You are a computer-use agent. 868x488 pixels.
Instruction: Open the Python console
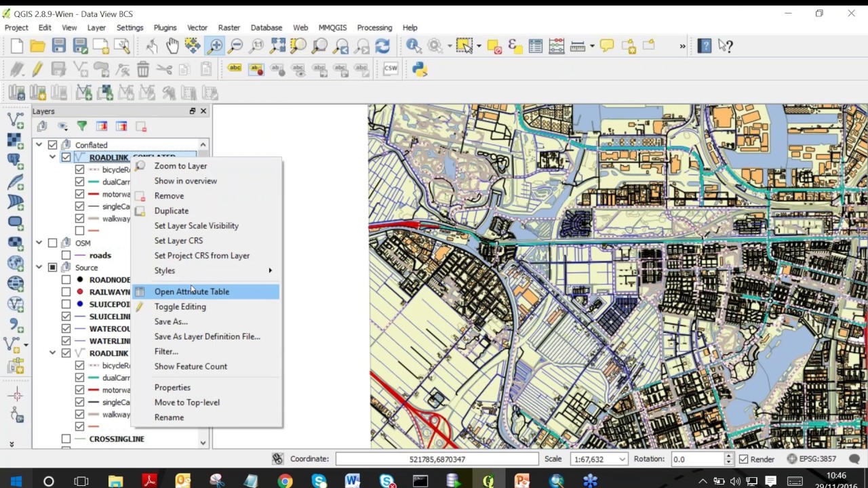pyautogui.click(x=420, y=68)
